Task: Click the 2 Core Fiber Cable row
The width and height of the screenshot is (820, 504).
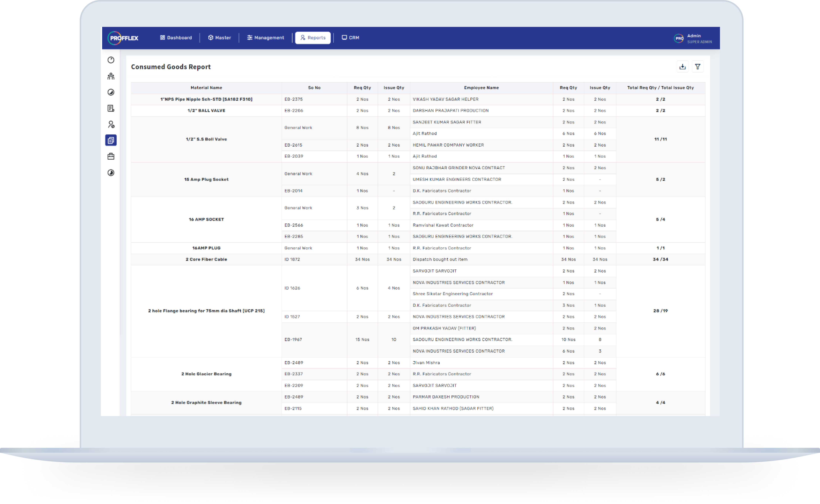Action: tap(206, 259)
